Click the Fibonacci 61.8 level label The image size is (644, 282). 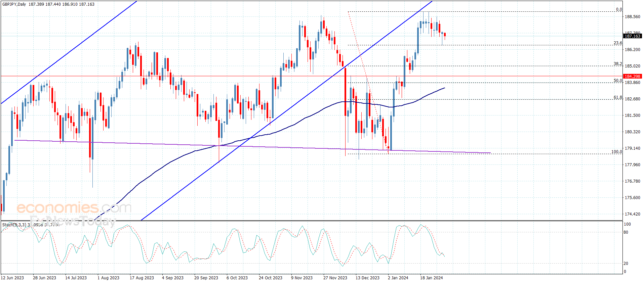click(618, 97)
